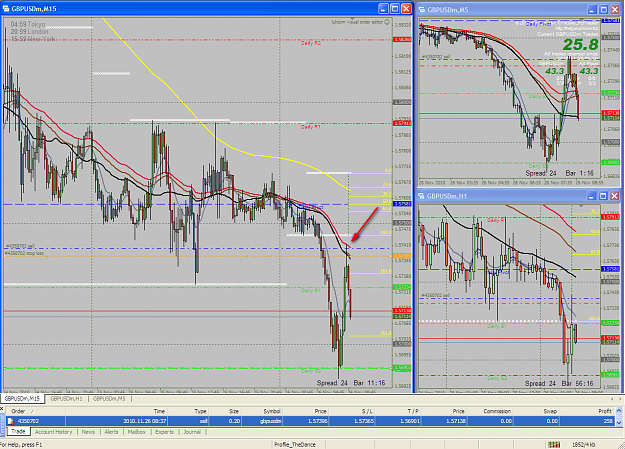Sort trades by the Order column header
Screen dimensions: 625x449
36,411
